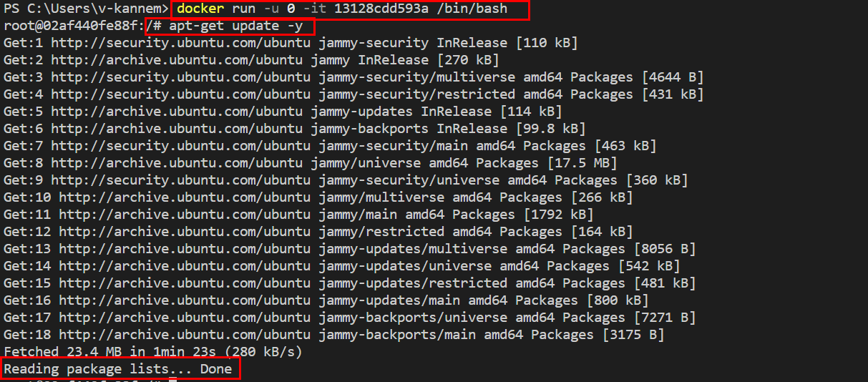Click the Get:11 jammy/main Packages line
The width and height of the screenshot is (868, 382).
[299, 215]
